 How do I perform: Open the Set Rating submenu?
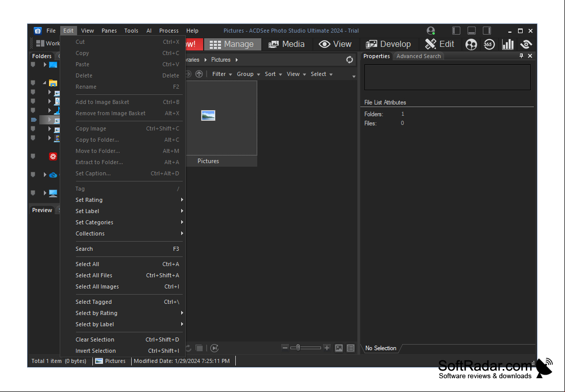122,200
